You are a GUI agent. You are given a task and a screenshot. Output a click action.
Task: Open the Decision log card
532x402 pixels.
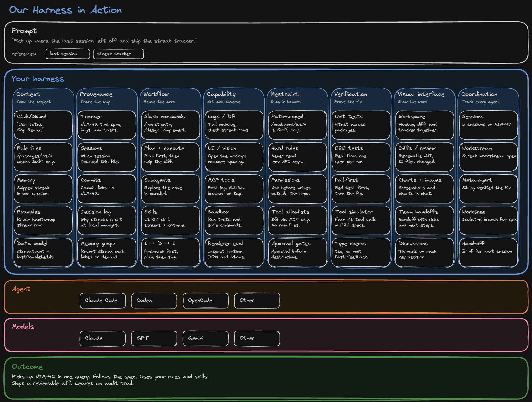107,220
